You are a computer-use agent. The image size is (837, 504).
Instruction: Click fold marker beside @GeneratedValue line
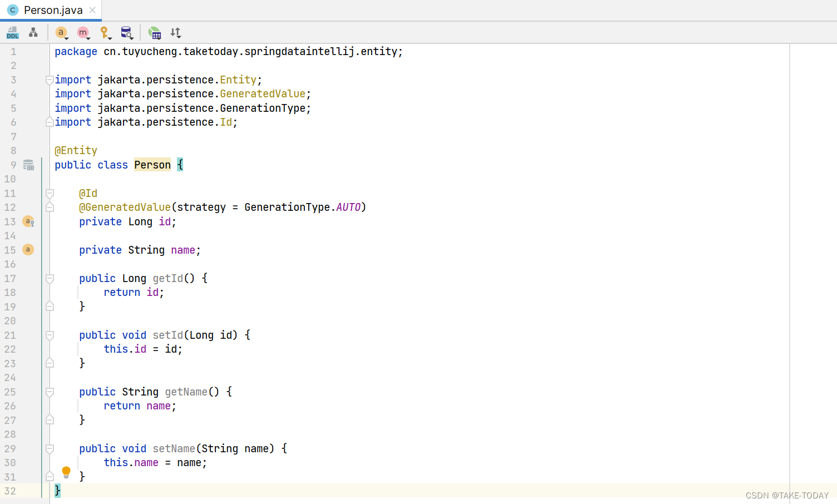coord(50,207)
